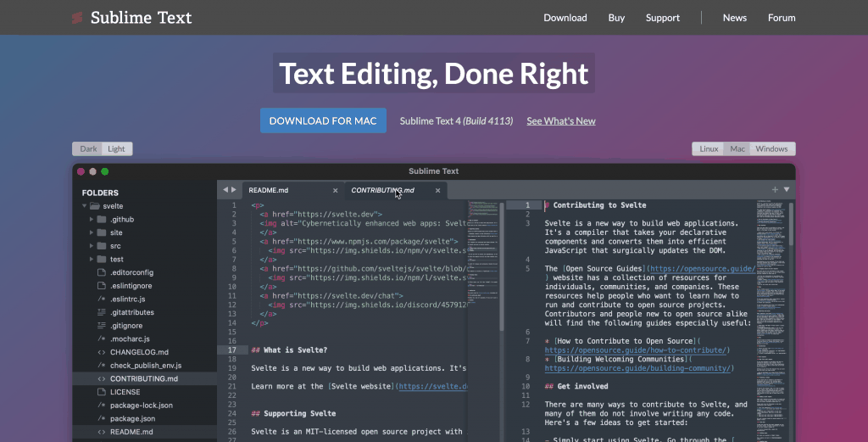
Task: Click the tab back navigation arrow
Action: pos(225,190)
